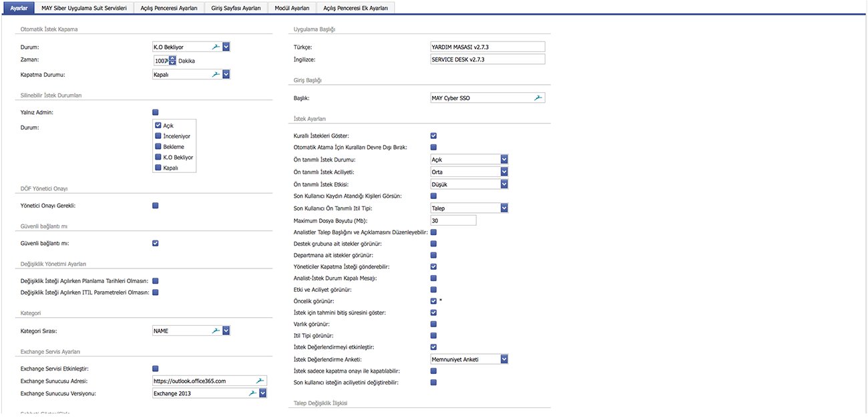The height and width of the screenshot is (418, 868).
Task: Check Departmana ait istekler görünür
Action: pyautogui.click(x=434, y=255)
